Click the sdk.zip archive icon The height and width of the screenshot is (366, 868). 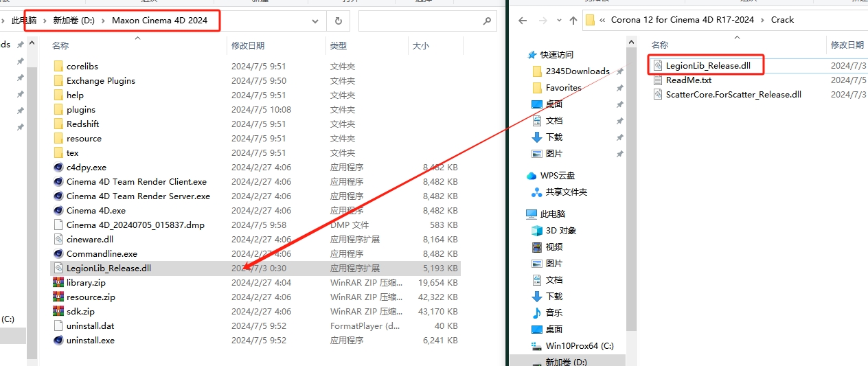pyautogui.click(x=58, y=311)
